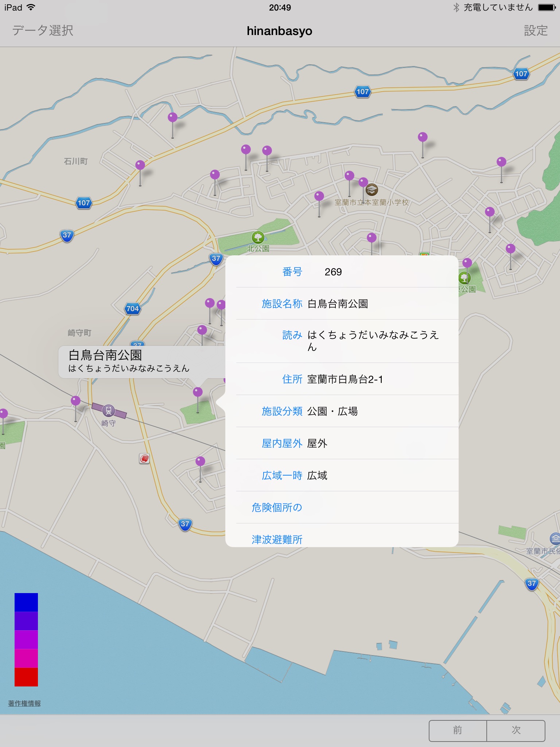
Task: Select the magenta legend color swatch
Action: 26,658
